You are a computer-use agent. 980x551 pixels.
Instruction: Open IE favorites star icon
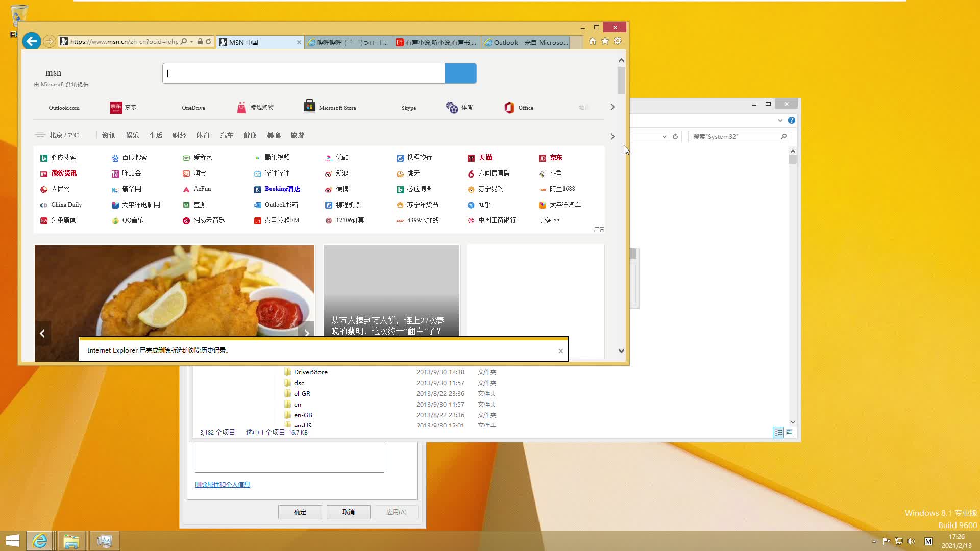605,41
